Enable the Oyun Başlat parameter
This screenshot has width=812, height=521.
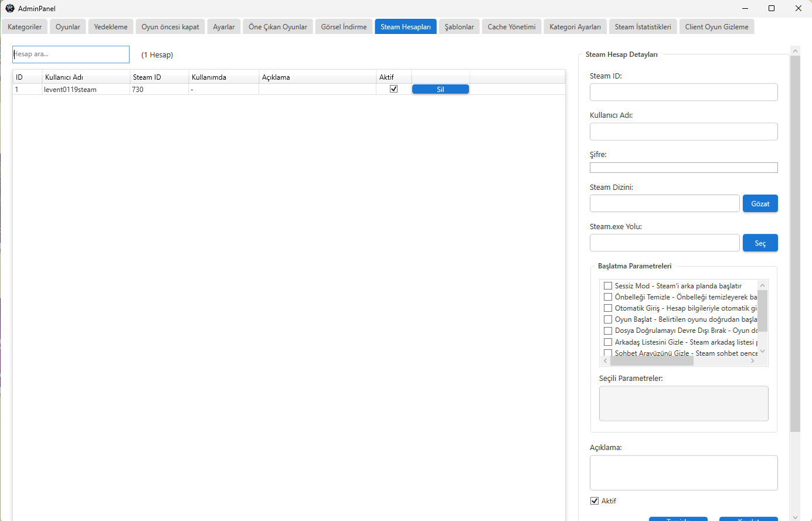[x=608, y=319]
